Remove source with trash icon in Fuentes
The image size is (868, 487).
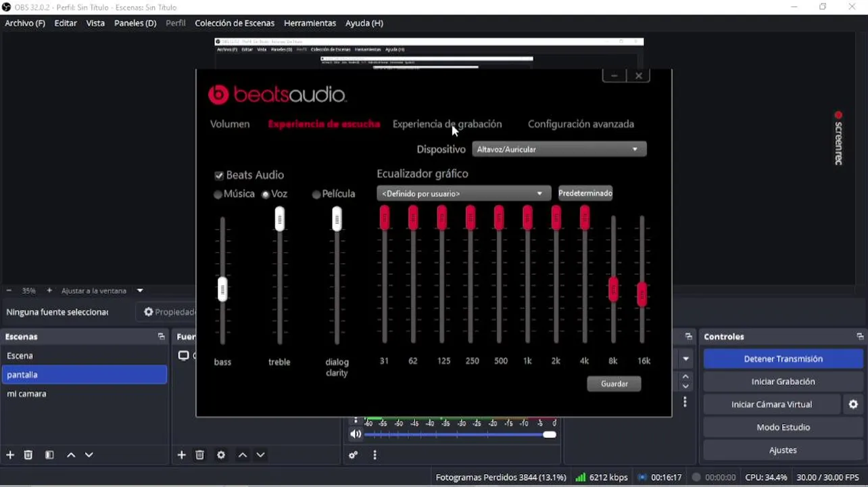pyautogui.click(x=199, y=455)
